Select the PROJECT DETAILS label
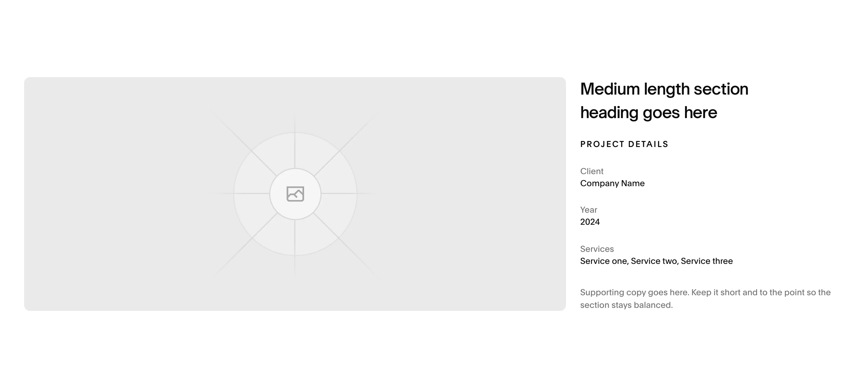Screen dimensions: 868x388 click(x=624, y=144)
